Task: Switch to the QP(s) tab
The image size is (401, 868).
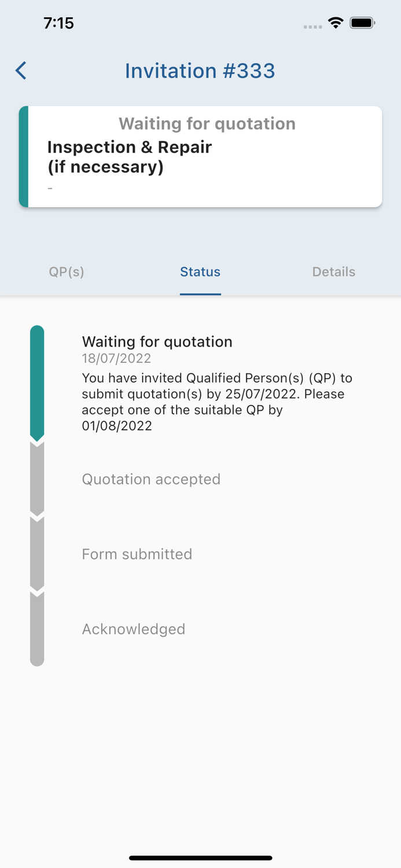Action: point(67,272)
